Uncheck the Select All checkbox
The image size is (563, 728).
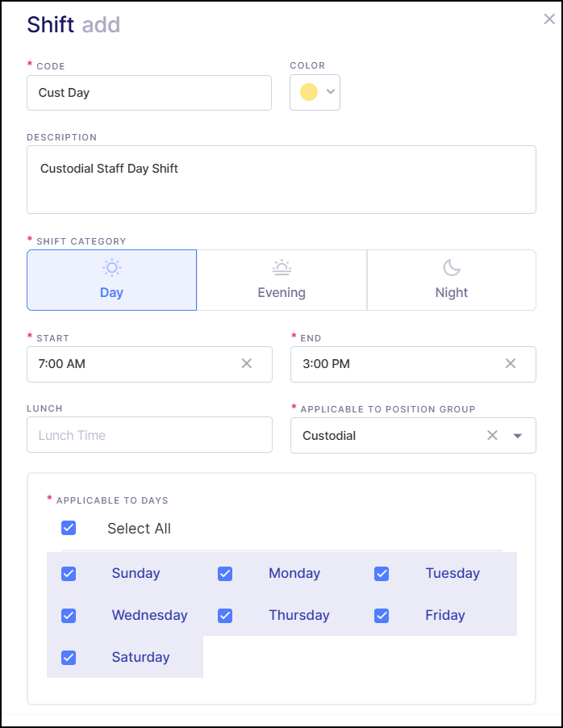pos(69,529)
